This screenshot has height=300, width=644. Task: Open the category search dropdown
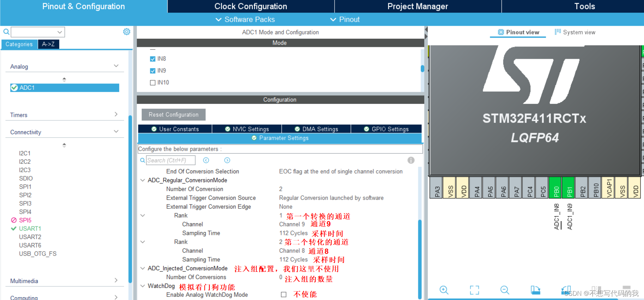point(60,32)
